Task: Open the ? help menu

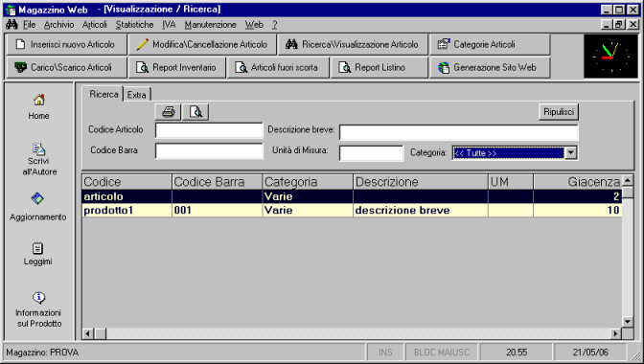Action: 274,25
